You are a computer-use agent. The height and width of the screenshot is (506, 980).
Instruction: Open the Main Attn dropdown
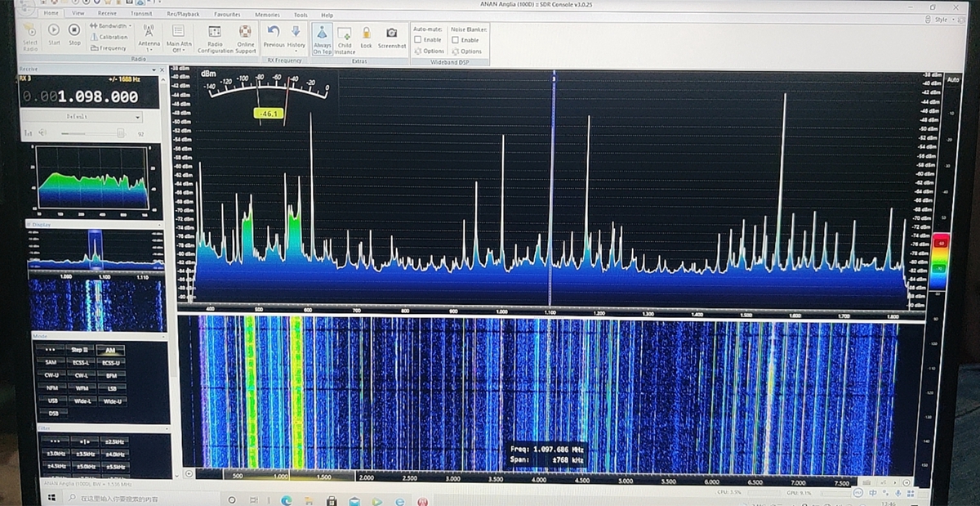178,39
